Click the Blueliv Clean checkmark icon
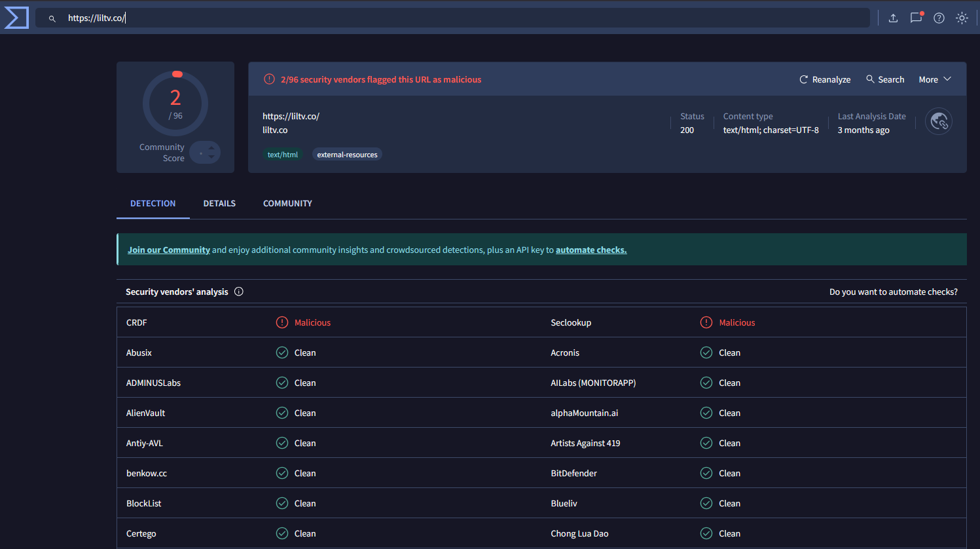The image size is (980, 549). point(706,503)
